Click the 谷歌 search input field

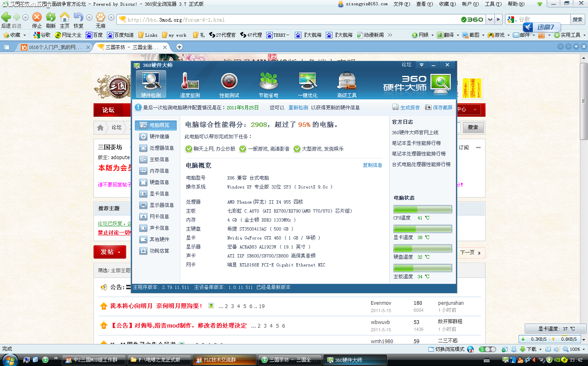[543, 20]
